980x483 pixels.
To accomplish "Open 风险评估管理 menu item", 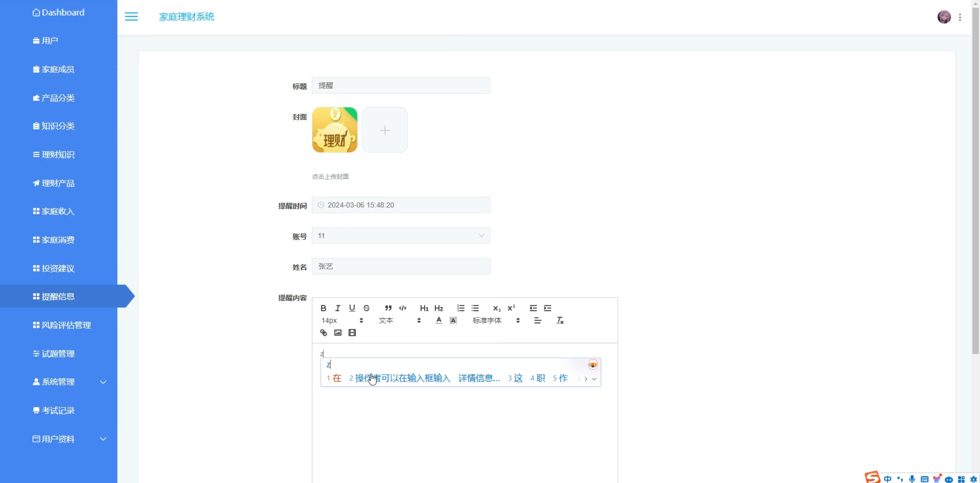I will click(x=66, y=325).
